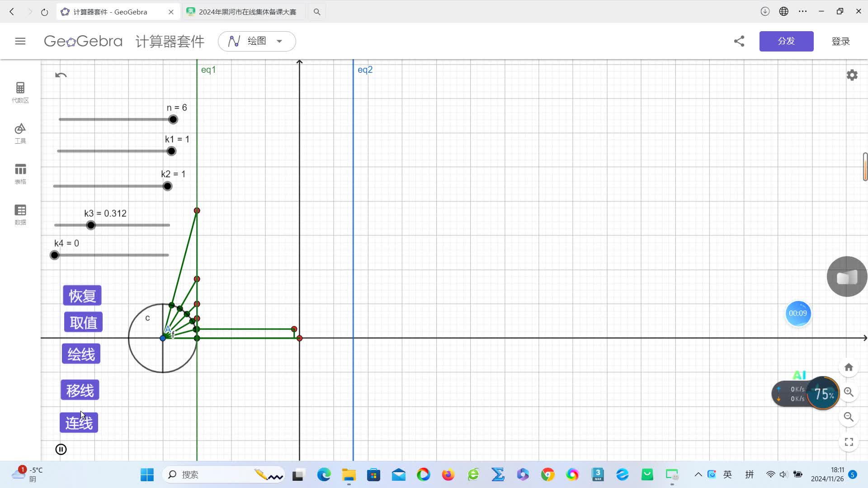Click the 恢复 reset button
Screen dimensions: 868x488
(x=82, y=296)
